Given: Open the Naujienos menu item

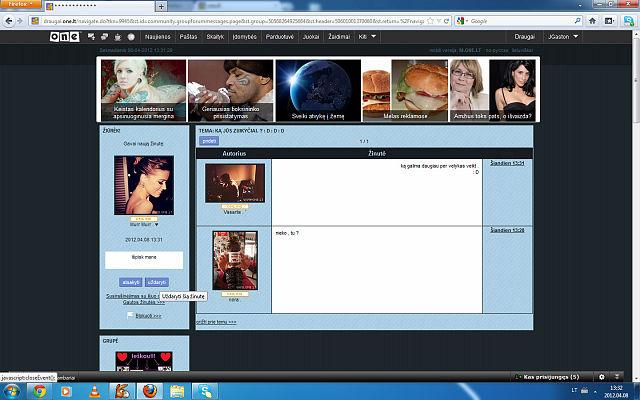Looking at the screenshot, I should click(x=158, y=37).
